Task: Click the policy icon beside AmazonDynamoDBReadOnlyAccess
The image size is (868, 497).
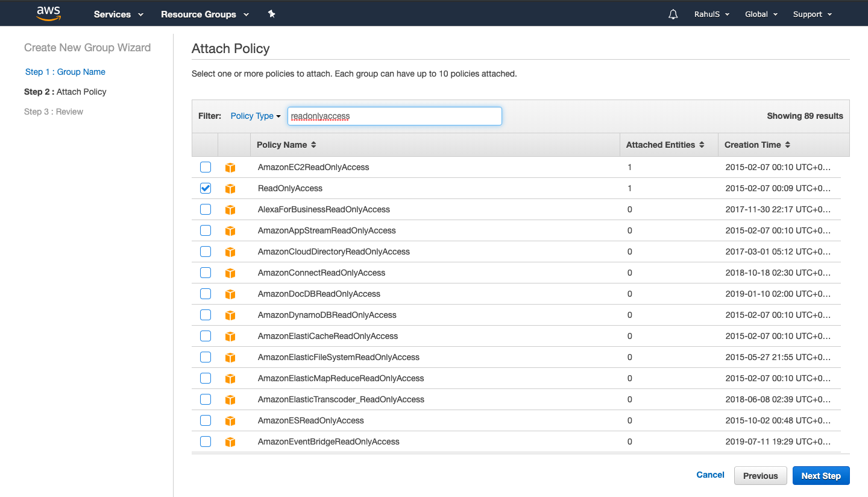Action: pyautogui.click(x=230, y=315)
